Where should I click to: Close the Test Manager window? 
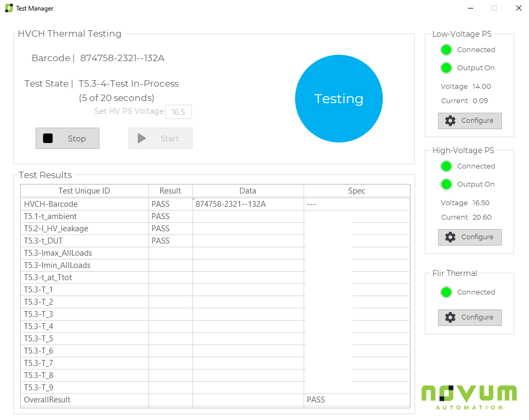(x=519, y=8)
